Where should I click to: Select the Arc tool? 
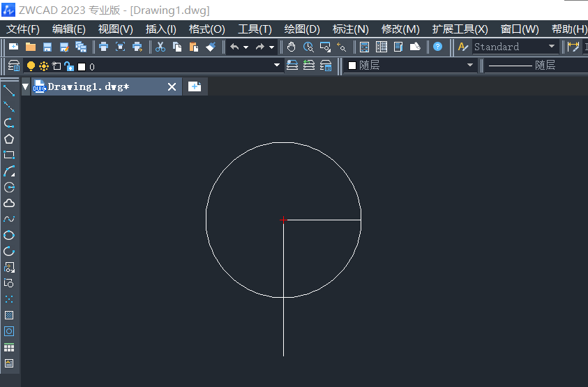click(x=9, y=171)
